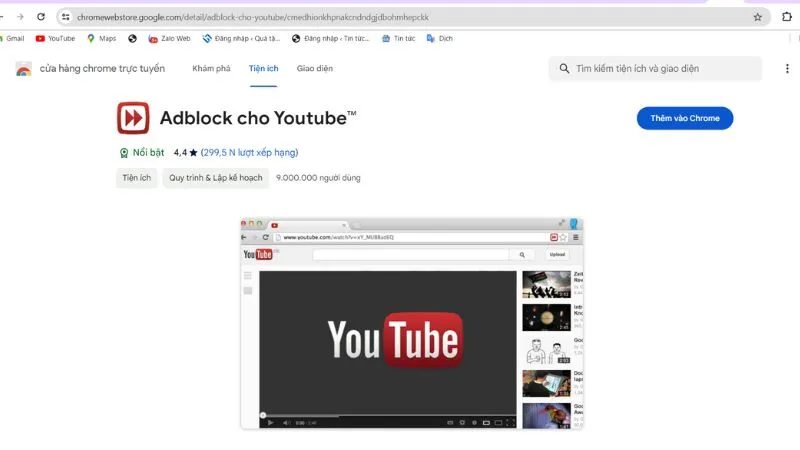The image size is (800, 450).
Task: Open '299,5 N lượt xếp hạng' ratings link
Action: (249, 153)
